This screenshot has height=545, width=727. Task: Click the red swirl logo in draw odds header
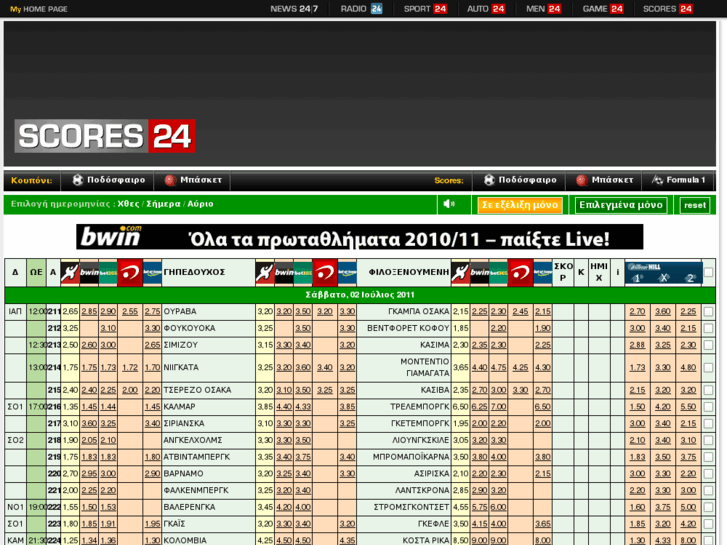coord(325,272)
